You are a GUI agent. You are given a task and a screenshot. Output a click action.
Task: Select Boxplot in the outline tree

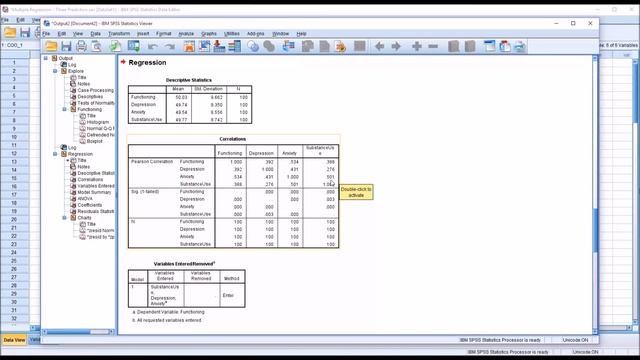click(x=94, y=141)
